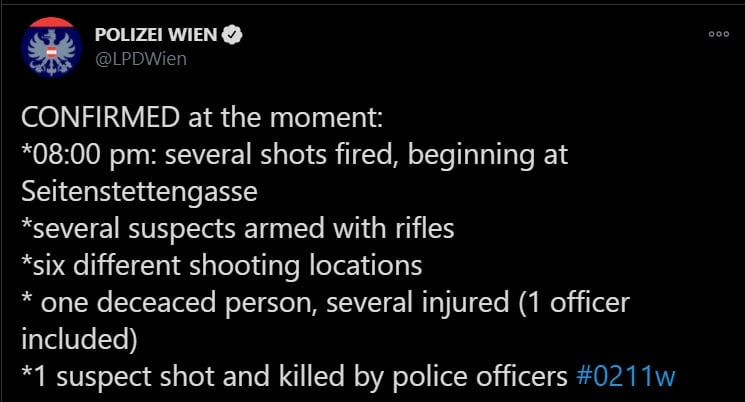
Task: Open the @LPDWien handle link
Action: point(140,58)
